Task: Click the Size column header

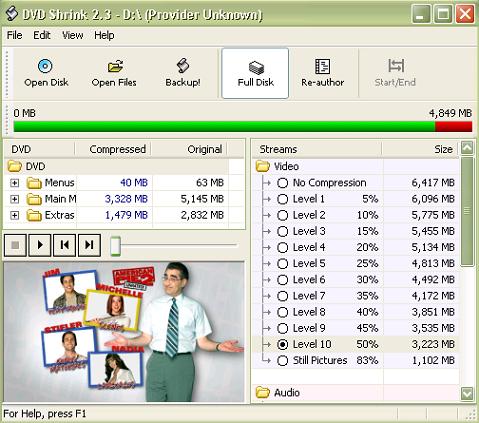Action: [x=421, y=149]
